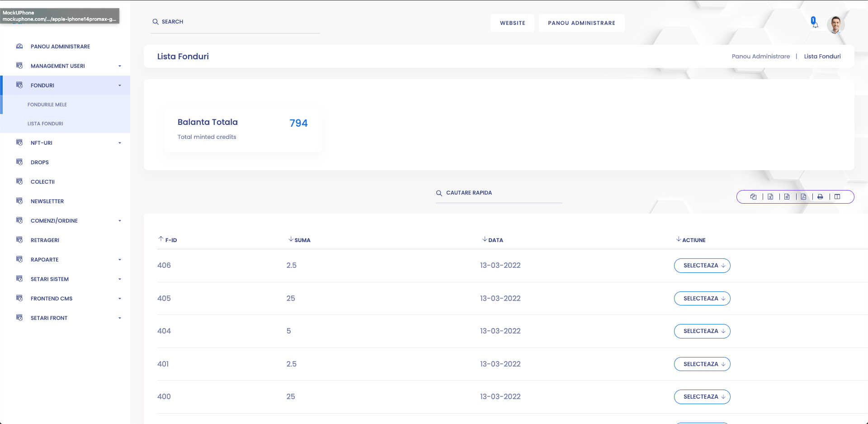The height and width of the screenshot is (424, 868).
Task: Click the F-ID cell 404
Action: (164, 331)
